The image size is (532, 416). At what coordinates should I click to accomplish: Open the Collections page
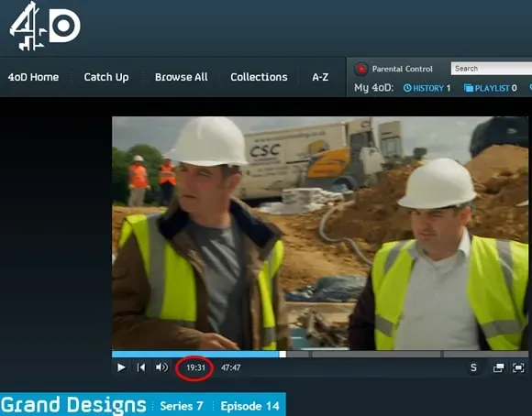pos(259,77)
